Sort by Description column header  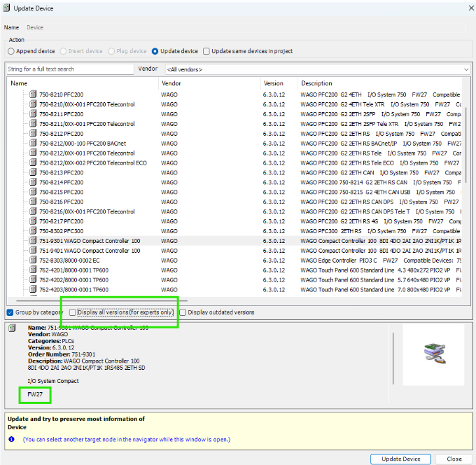380,83
